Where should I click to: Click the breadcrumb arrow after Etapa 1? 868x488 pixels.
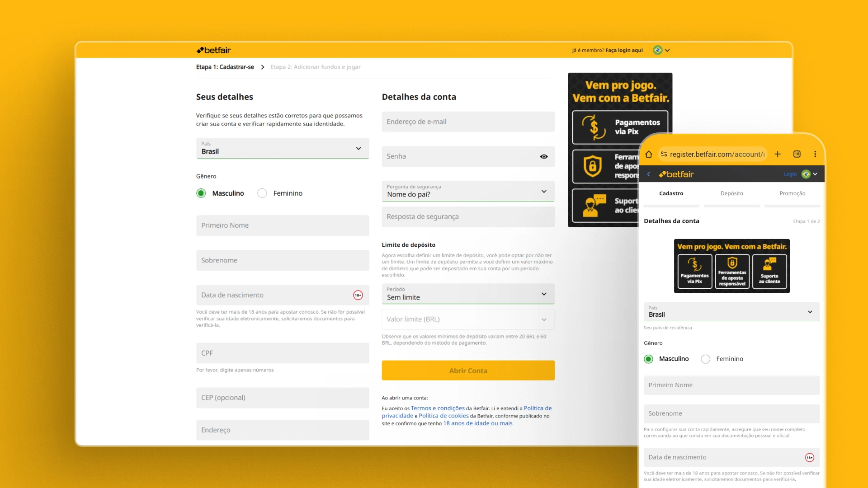click(262, 67)
